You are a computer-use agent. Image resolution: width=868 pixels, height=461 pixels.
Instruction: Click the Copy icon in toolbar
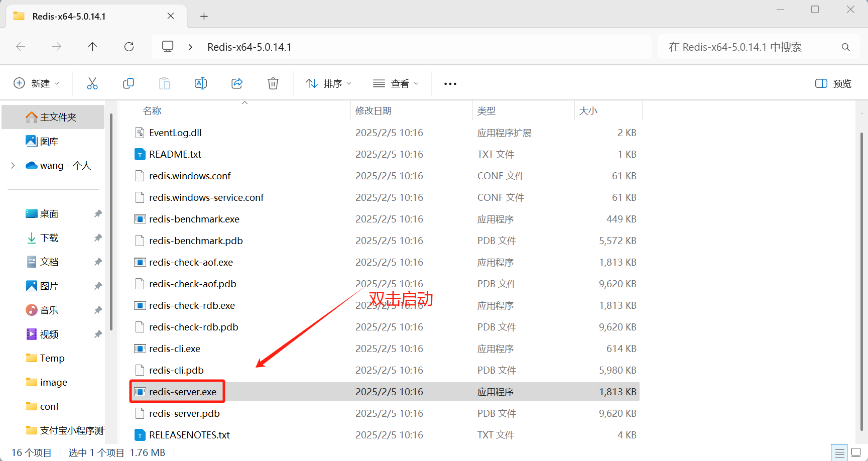tap(129, 83)
